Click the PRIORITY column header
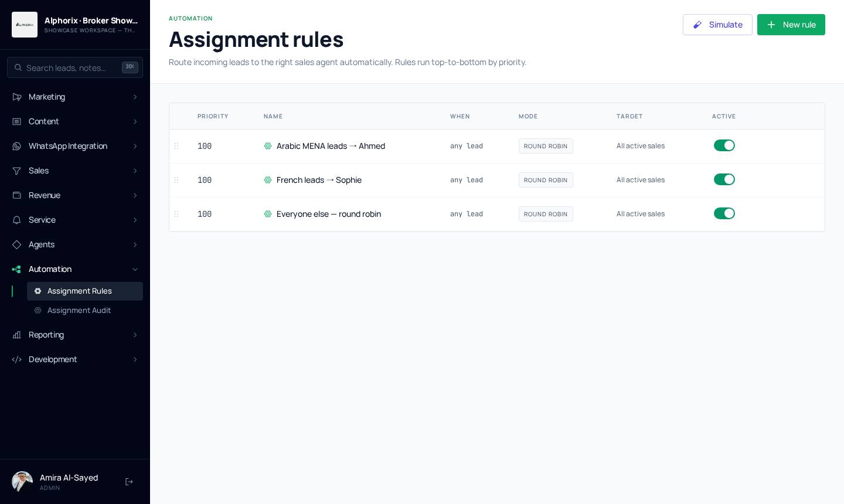The height and width of the screenshot is (504, 844). (x=213, y=116)
